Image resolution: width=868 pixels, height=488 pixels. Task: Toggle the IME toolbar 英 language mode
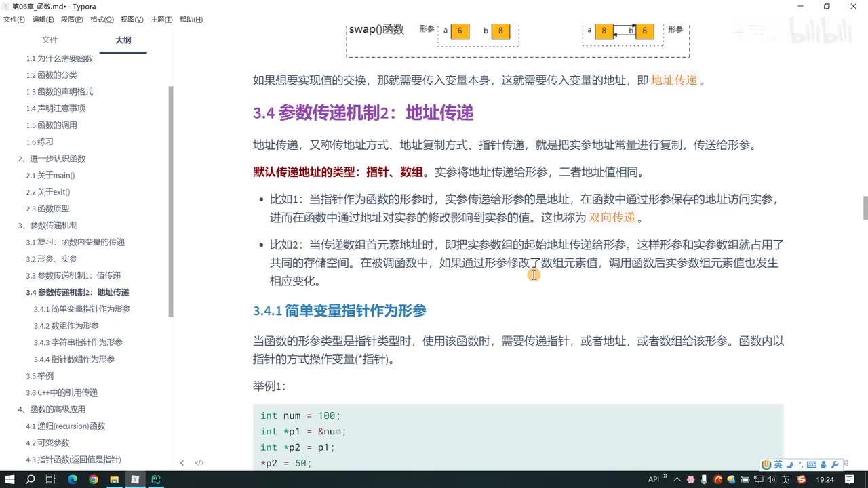(778, 464)
